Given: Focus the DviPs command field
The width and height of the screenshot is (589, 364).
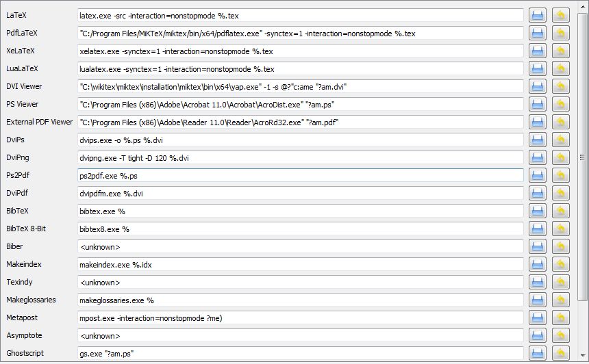Looking at the screenshot, I should click(x=301, y=140).
